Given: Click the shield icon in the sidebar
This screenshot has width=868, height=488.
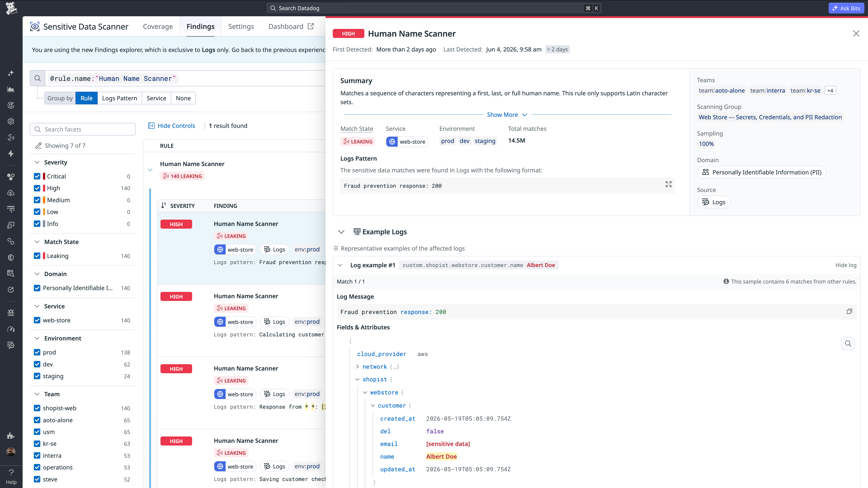Looking at the screenshot, I should [x=11, y=257].
